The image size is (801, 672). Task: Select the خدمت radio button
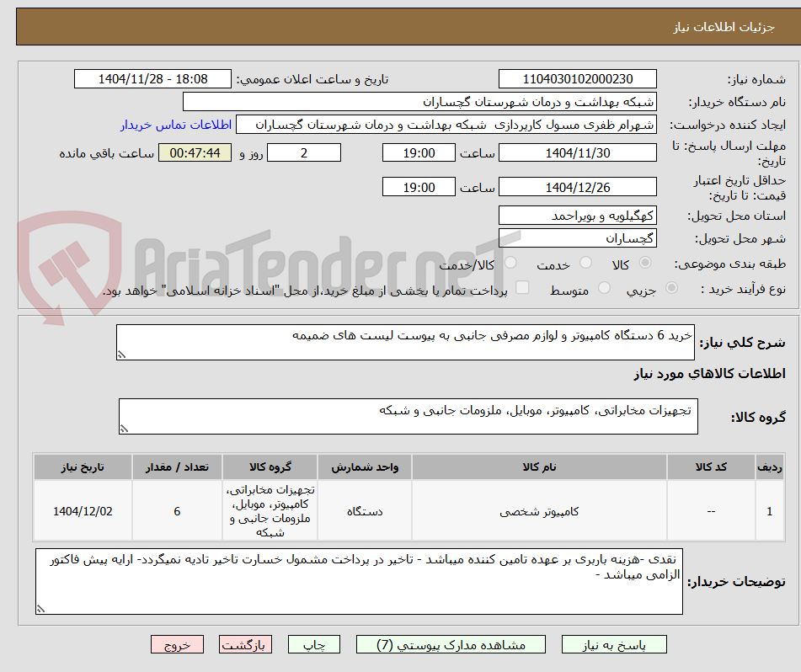point(585,263)
